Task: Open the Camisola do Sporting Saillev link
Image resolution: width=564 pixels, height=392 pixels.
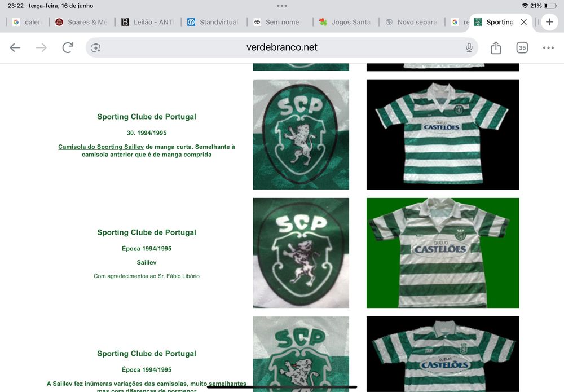Action: (x=101, y=147)
